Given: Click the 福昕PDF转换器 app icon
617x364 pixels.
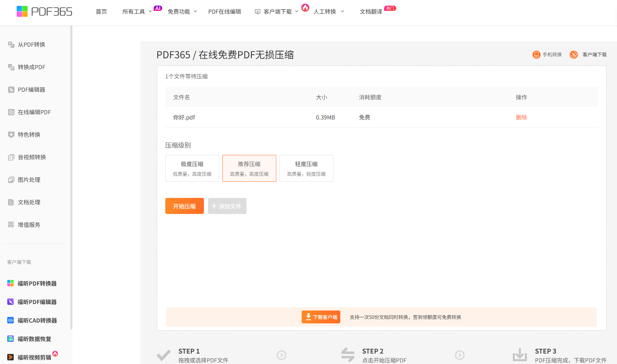Looking at the screenshot, I should coord(10,284).
